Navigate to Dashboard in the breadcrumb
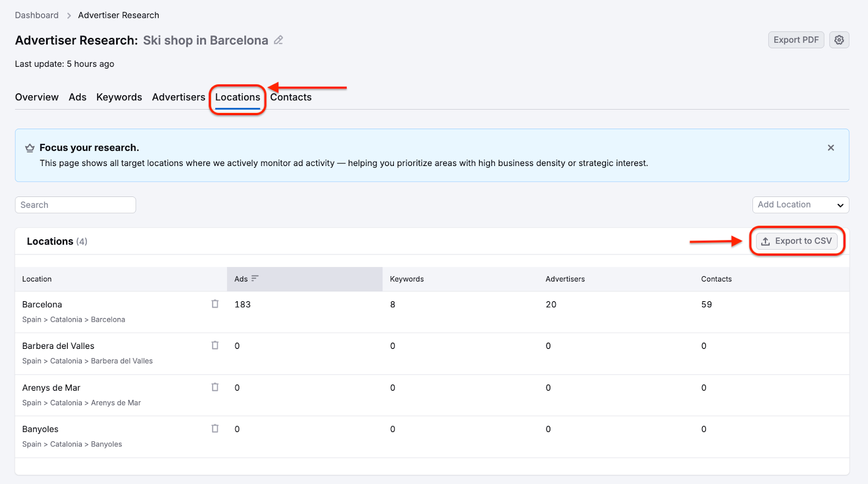The height and width of the screenshot is (484, 868). (37, 15)
